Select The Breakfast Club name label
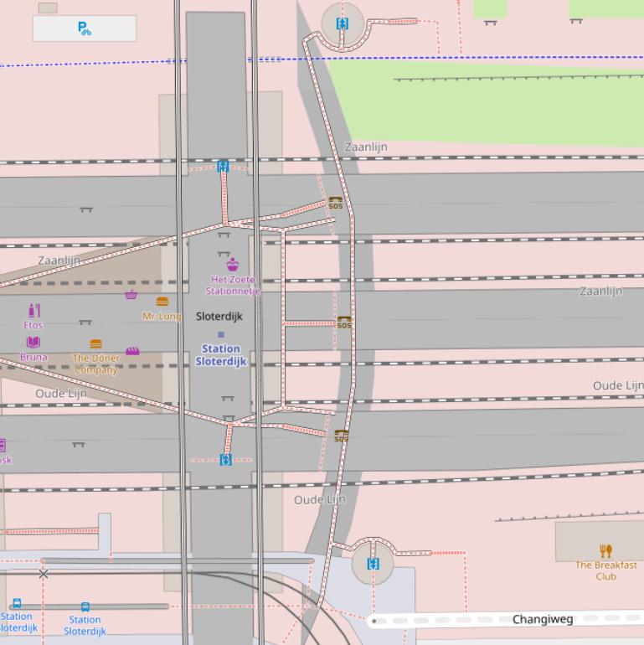 pos(605,570)
